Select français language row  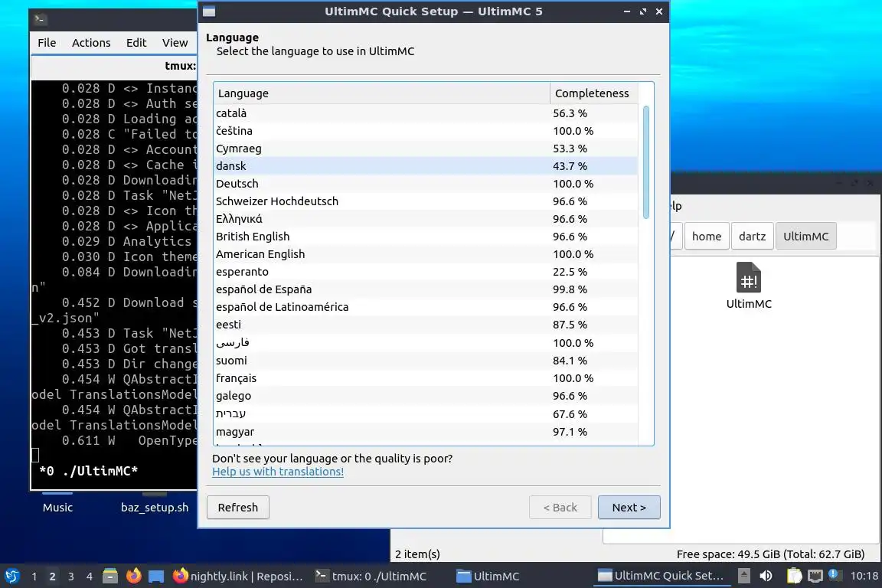[x=425, y=378]
